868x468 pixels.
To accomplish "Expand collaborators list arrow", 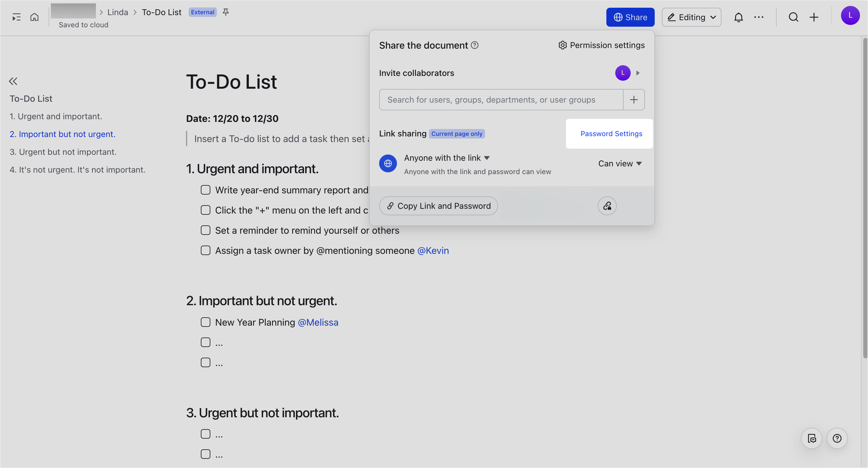I will pos(638,73).
